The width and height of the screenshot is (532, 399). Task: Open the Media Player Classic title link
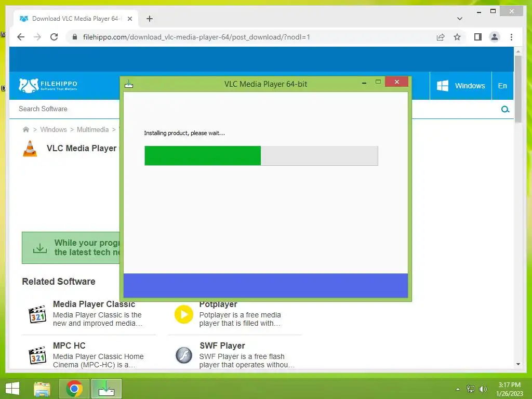tap(94, 304)
